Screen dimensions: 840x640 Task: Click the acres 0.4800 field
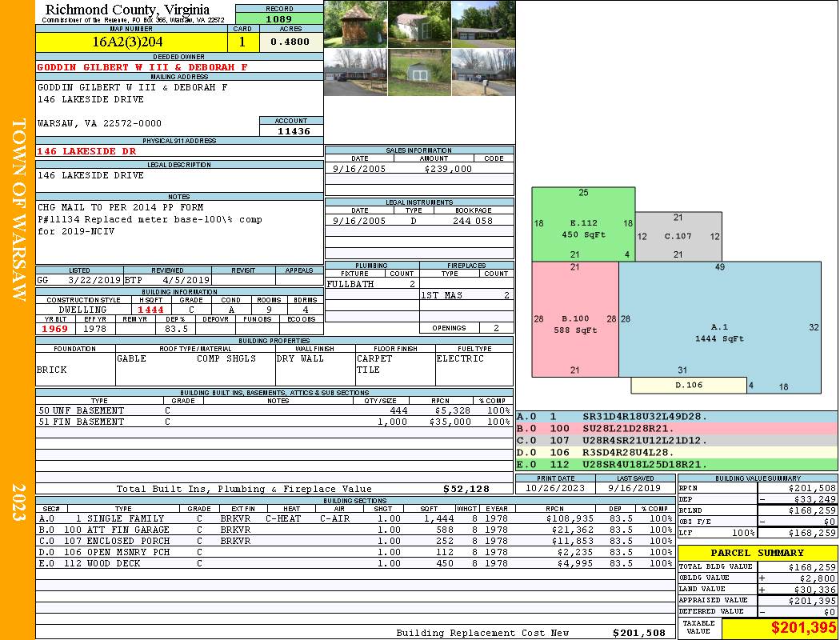pyautogui.click(x=291, y=42)
